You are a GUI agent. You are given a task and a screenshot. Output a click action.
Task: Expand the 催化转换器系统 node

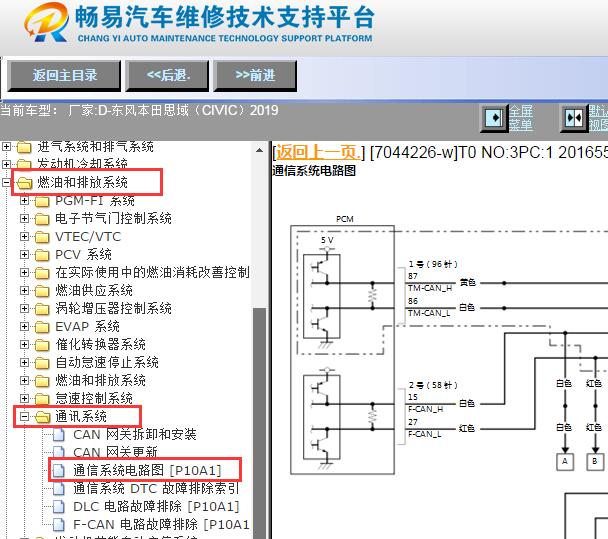tap(24, 344)
